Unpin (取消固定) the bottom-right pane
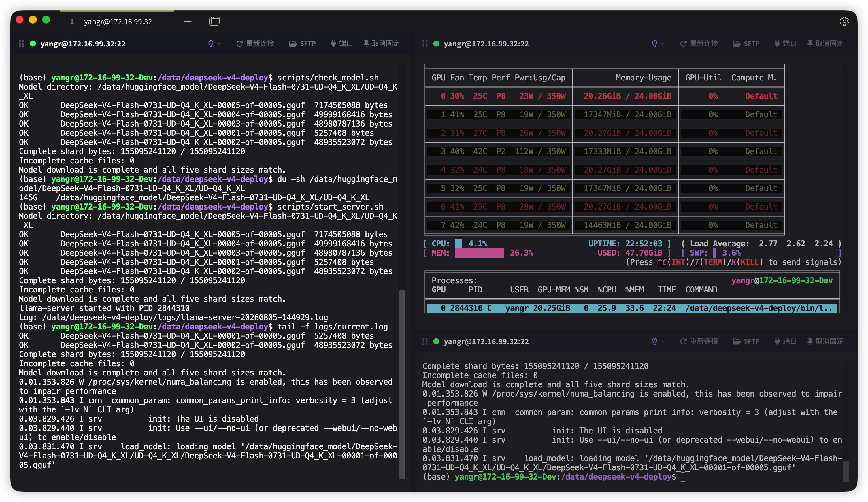This screenshot has width=868, height=502. coord(825,341)
